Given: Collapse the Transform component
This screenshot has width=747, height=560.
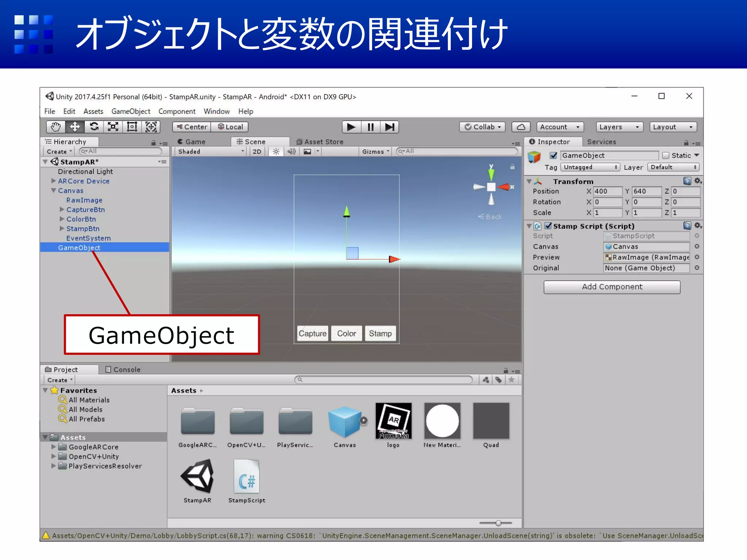Looking at the screenshot, I should tap(529, 181).
